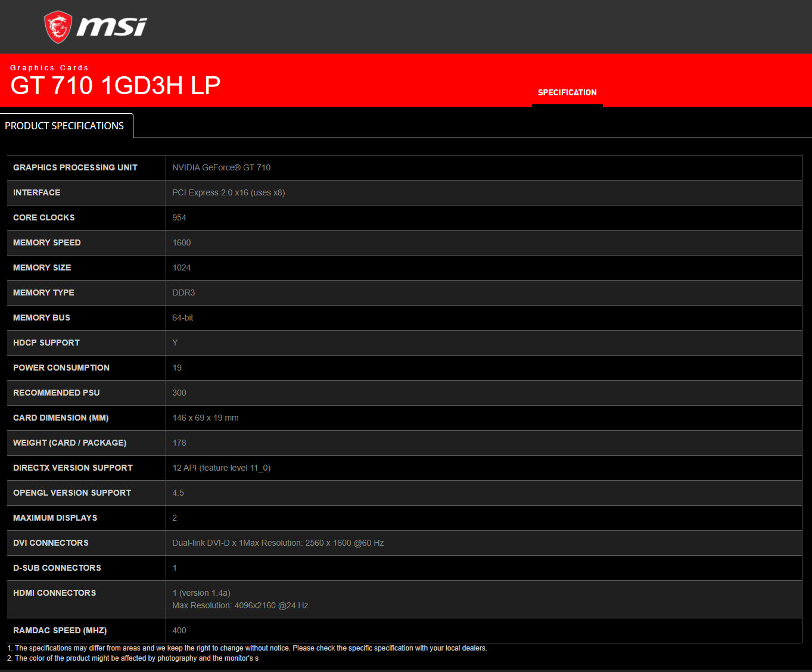Screen dimensions: 812x672
Task: Click the MSI dragon shield logo
Action: (58, 27)
